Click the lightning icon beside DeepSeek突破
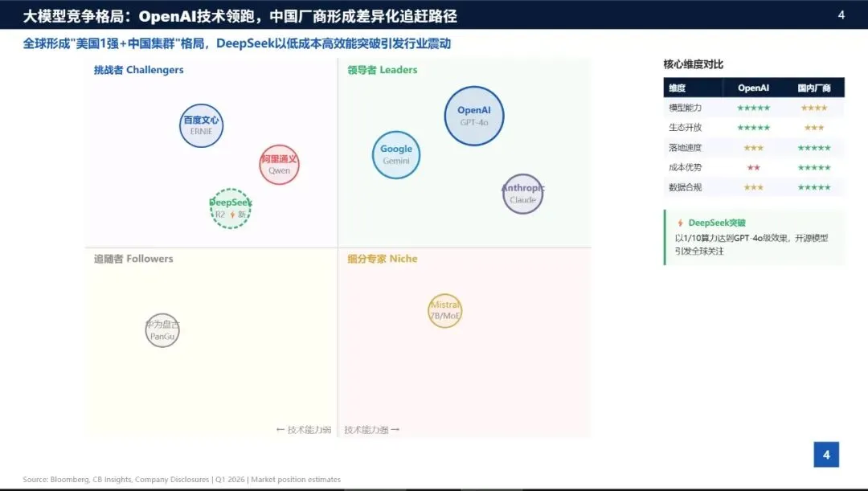Image resolution: width=868 pixels, height=491 pixels. (x=681, y=223)
